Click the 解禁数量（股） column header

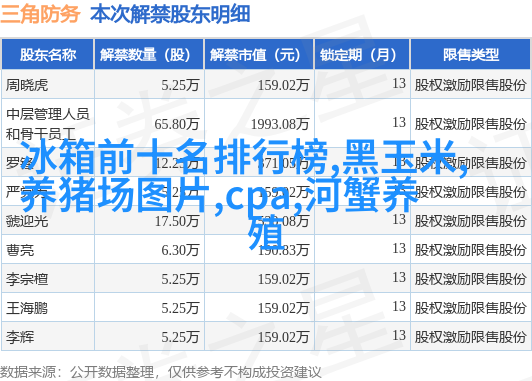(x=149, y=55)
